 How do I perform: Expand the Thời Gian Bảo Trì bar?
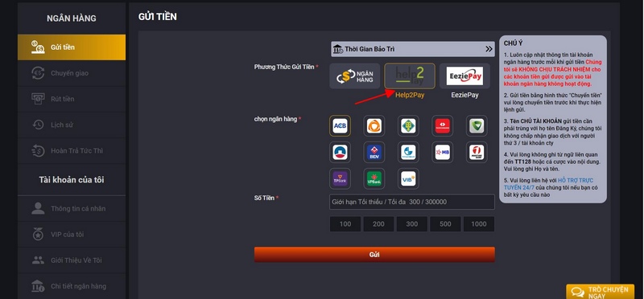[413, 49]
